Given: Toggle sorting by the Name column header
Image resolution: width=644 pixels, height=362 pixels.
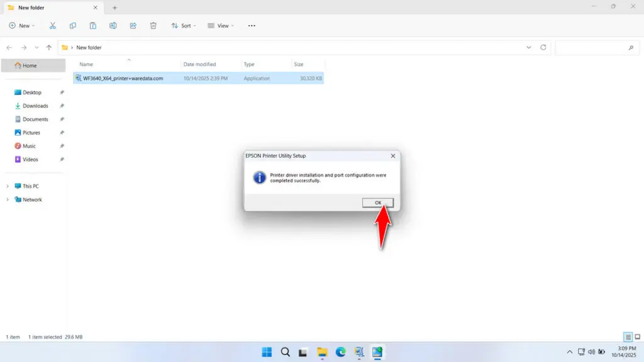Looking at the screenshot, I should [x=88, y=63].
